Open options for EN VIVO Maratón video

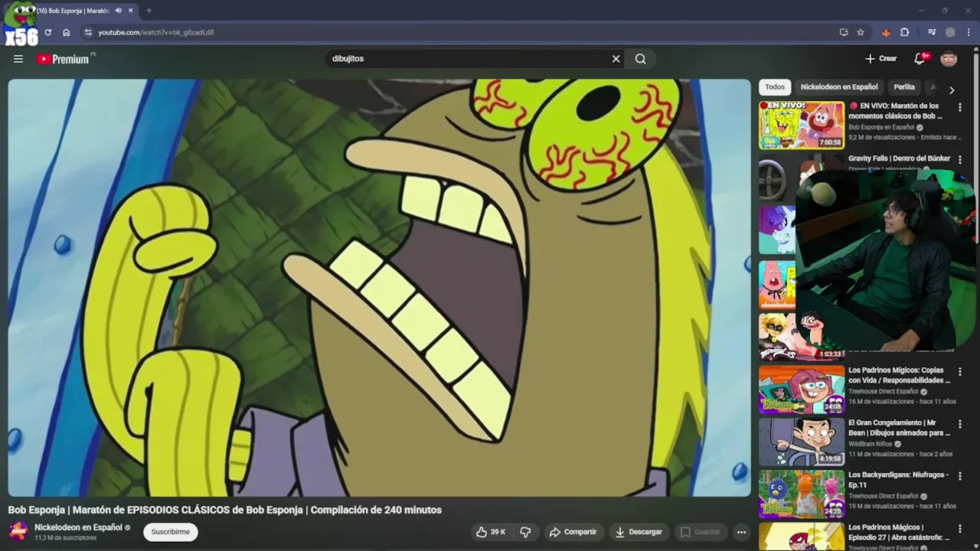[x=960, y=108]
